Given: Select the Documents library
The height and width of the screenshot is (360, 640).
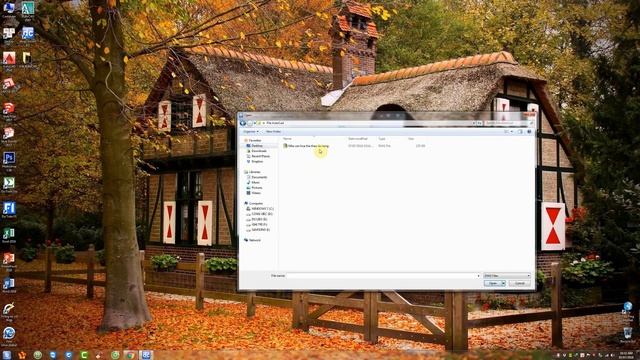Looking at the screenshot, I should point(259,177).
